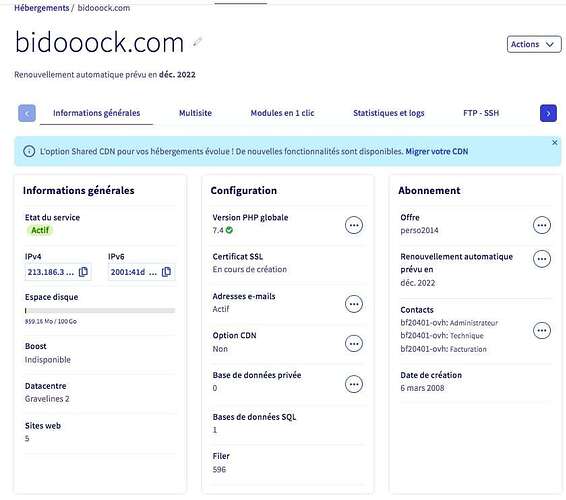The width and height of the screenshot is (566, 500).
Task: Click the Espace disque usage bar
Action: [x=100, y=310]
